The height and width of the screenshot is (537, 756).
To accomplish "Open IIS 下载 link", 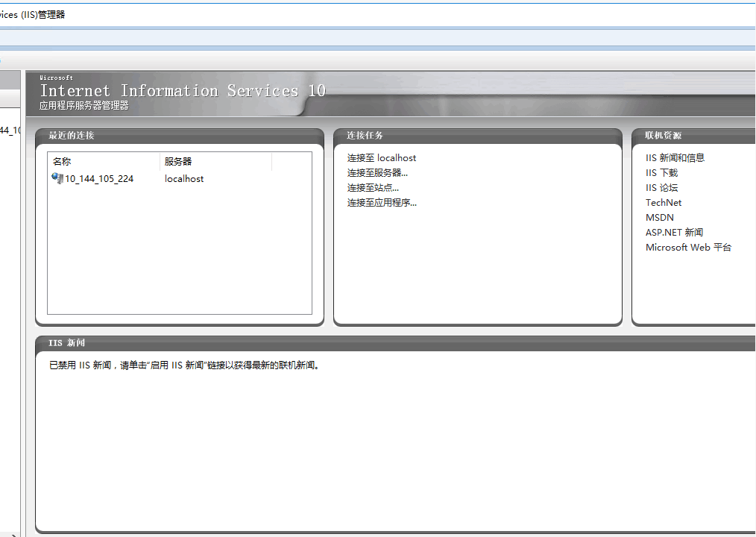I will (661, 173).
